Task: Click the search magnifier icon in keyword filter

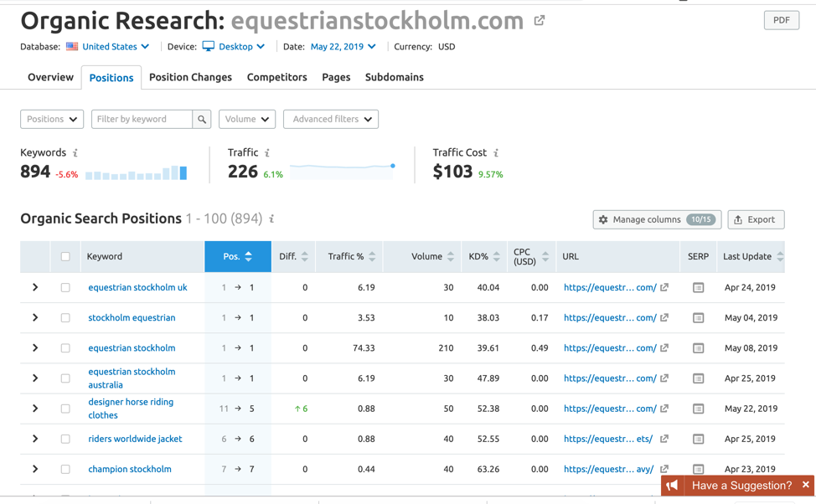Action: coord(202,120)
